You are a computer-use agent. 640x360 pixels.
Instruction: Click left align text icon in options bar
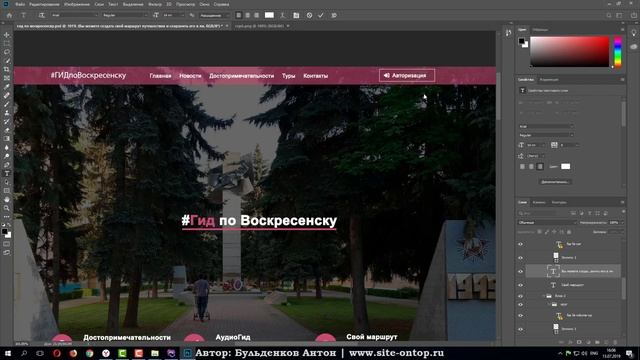238,15
